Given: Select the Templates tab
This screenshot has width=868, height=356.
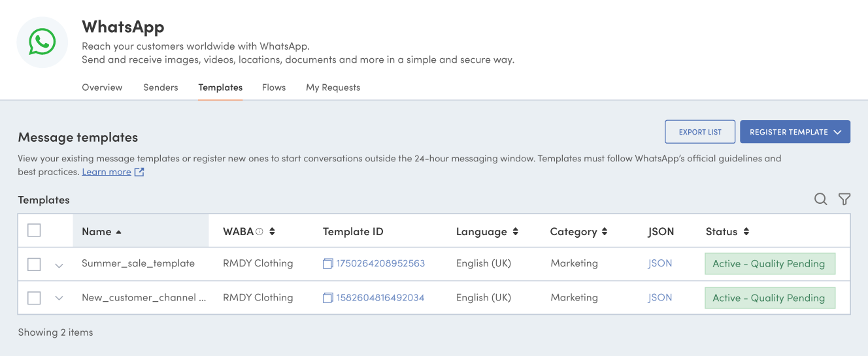Looking at the screenshot, I should [220, 88].
